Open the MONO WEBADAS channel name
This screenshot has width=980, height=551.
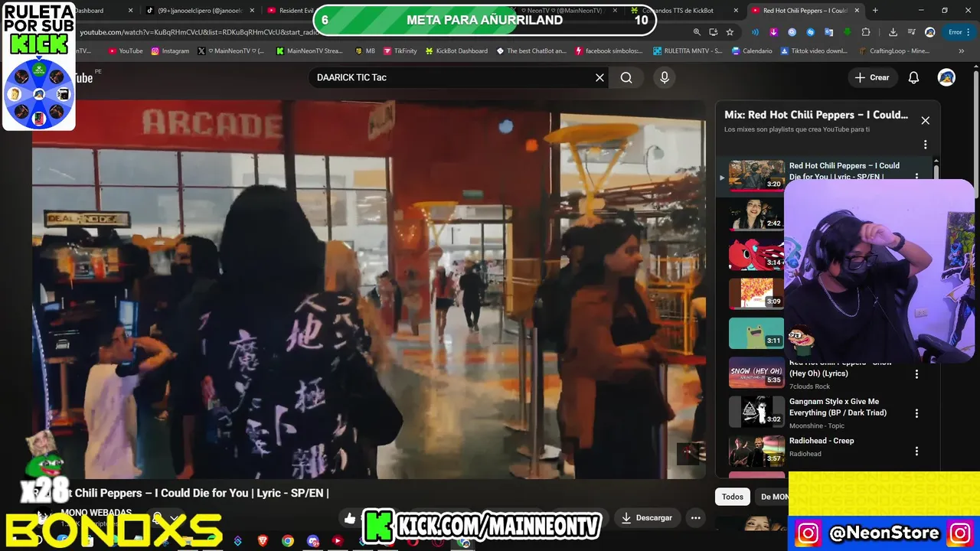click(x=96, y=513)
